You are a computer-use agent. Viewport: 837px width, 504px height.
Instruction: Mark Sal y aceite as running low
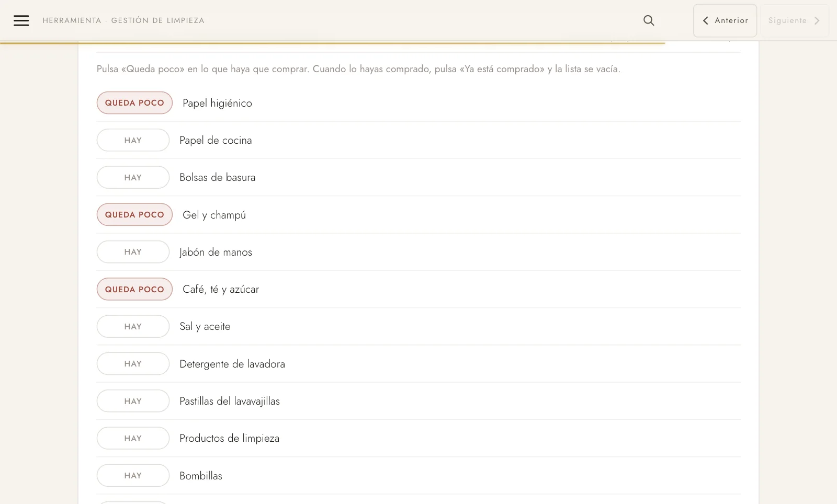click(133, 326)
